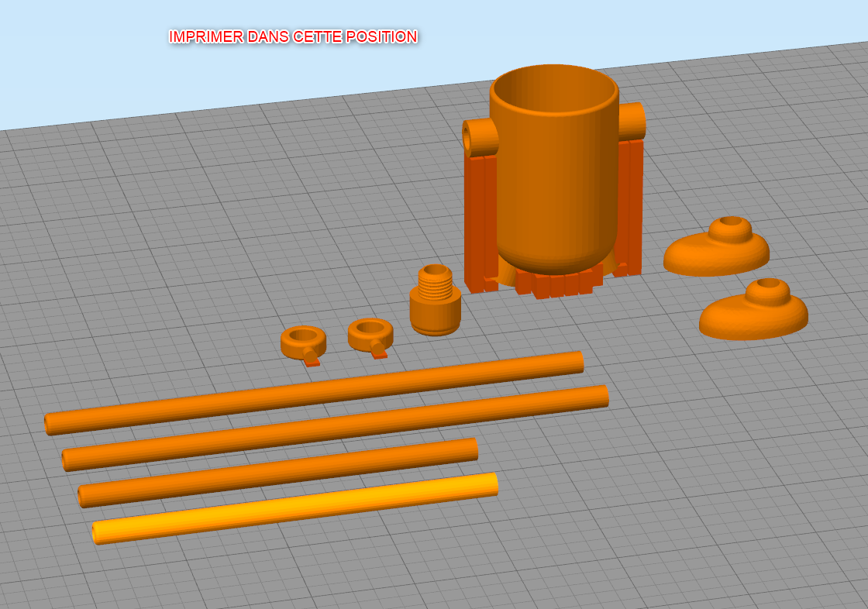Screen dimensions: 868x609
Task: Select the right ring collar beside the threaded cap
Action: point(370,337)
